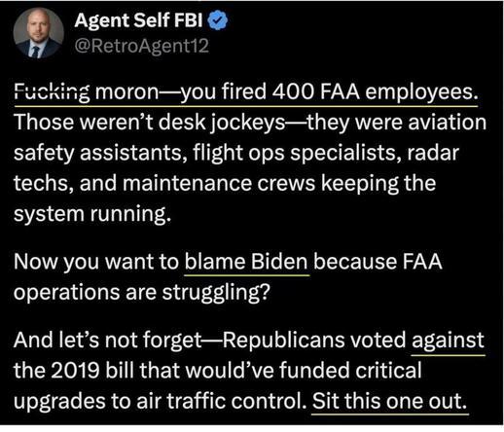Image resolution: width=504 pixels, height=432 pixels.
Task: Click the blue verified checkmark badge
Action: pyautogui.click(x=218, y=20)
